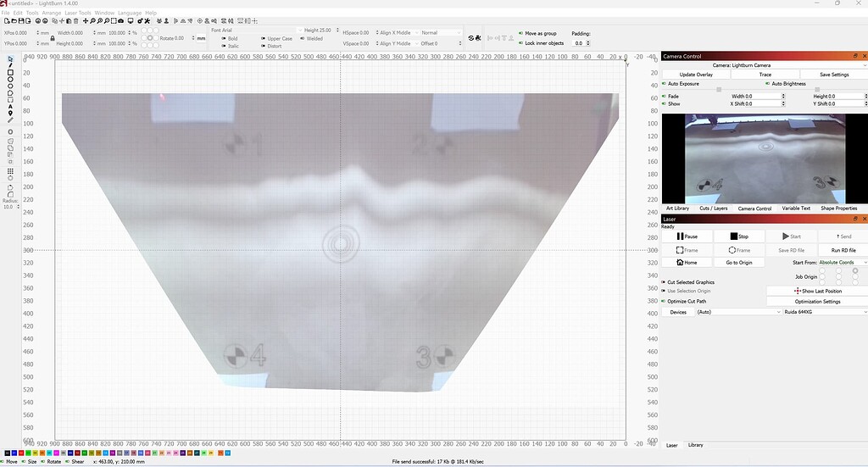Viewport: 868px width, 467px height.
Task: Select the arrow Select tool
Action: 10,58
